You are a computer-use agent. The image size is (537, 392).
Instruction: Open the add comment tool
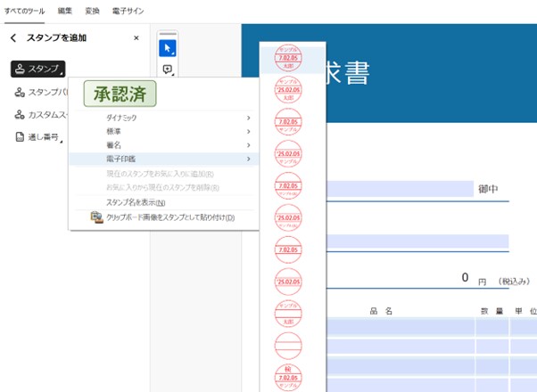(x=167, y=69)
